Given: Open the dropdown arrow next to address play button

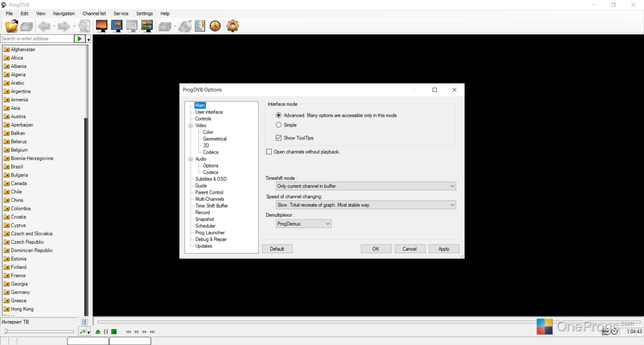Looking at the screenshot, I should tap(89, 40).
